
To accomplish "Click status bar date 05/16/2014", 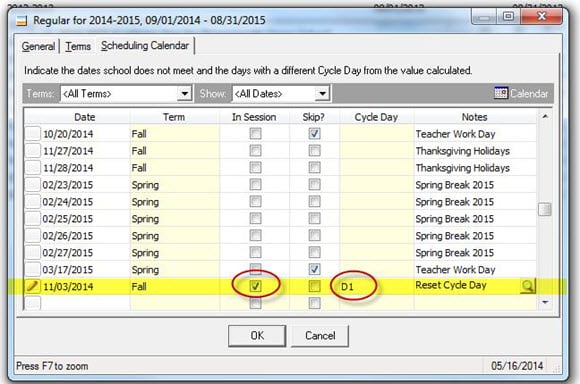I will coord(517,366).
